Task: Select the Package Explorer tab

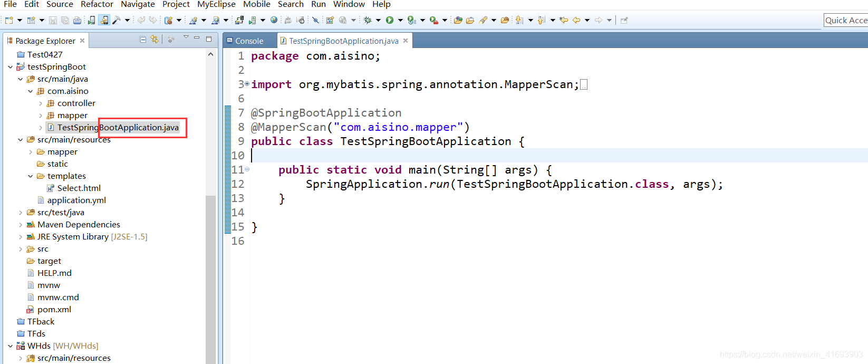Action: click(45, 41)
